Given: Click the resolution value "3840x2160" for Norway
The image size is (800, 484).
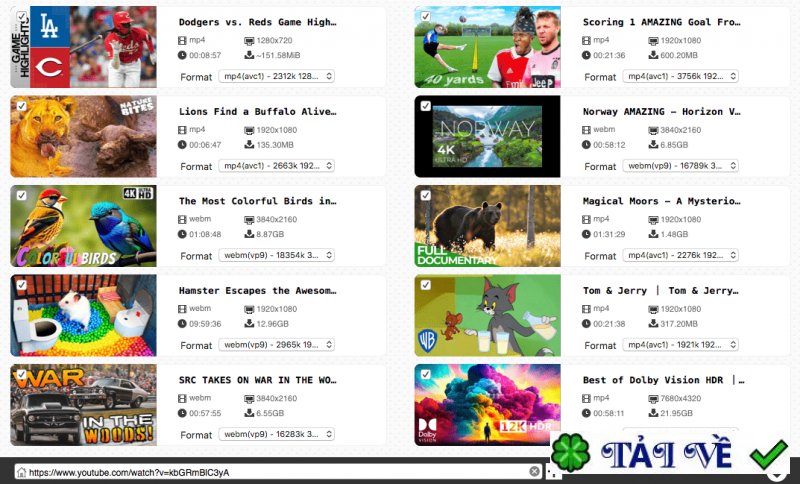Looking at the screenshot, I should click(681, 130).
